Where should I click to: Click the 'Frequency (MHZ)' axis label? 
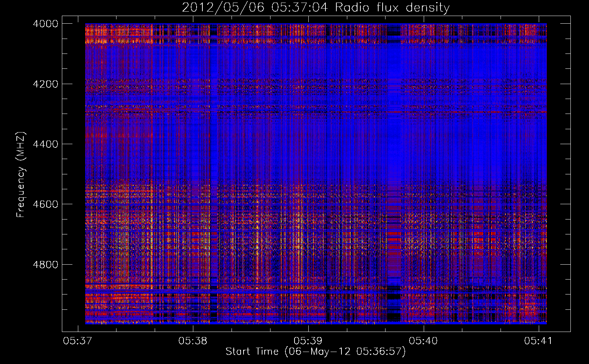tap(21, 175)
